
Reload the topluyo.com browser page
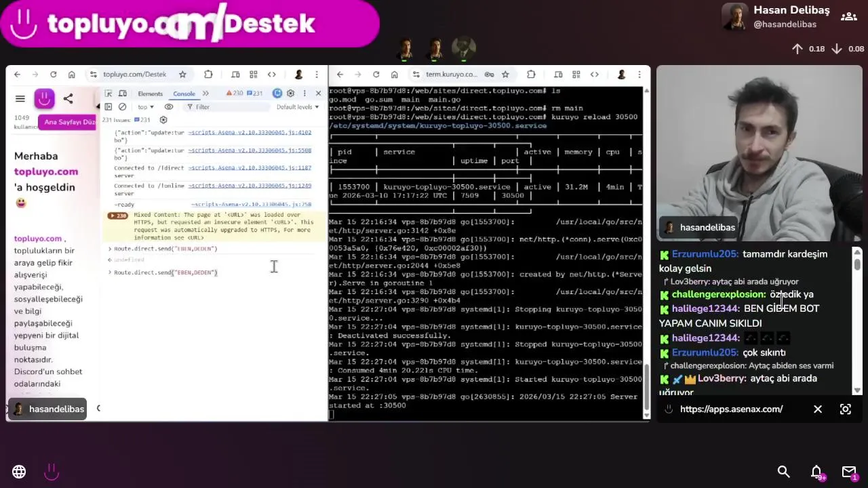click(53, 75)
